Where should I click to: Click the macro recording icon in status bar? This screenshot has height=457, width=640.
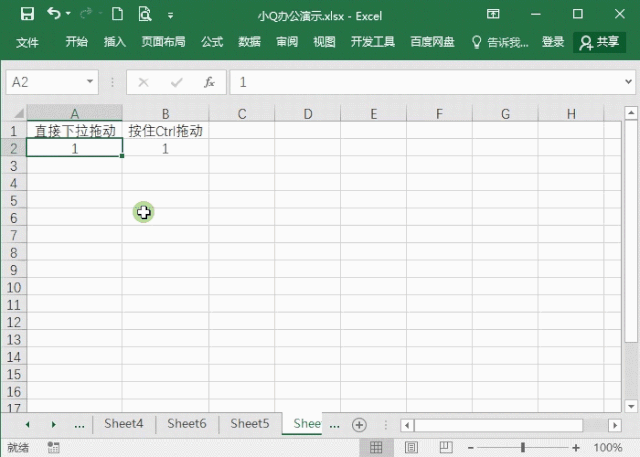[x=53, y=447]
